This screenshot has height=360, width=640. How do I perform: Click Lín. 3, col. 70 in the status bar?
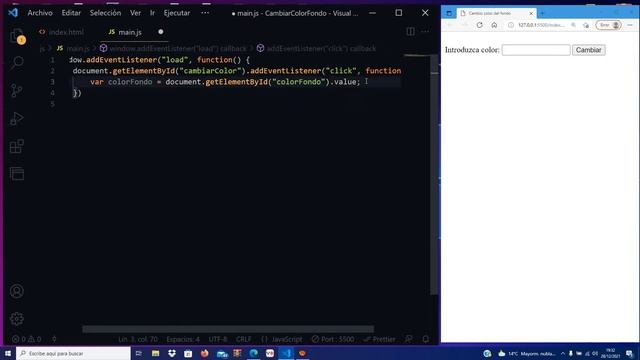coord(138,339)
